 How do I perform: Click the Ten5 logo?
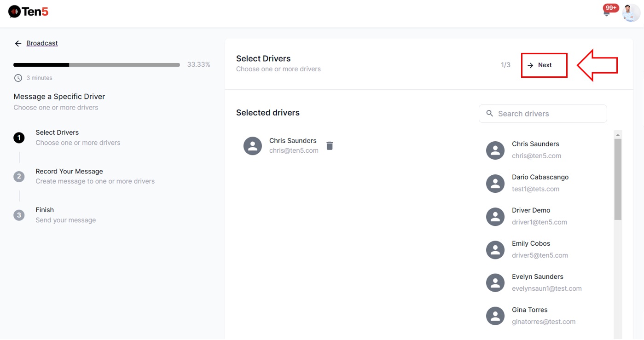point(29,12)
